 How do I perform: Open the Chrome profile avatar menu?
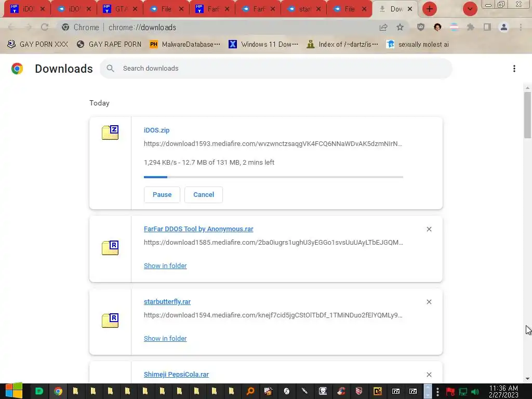coord(504,27)
